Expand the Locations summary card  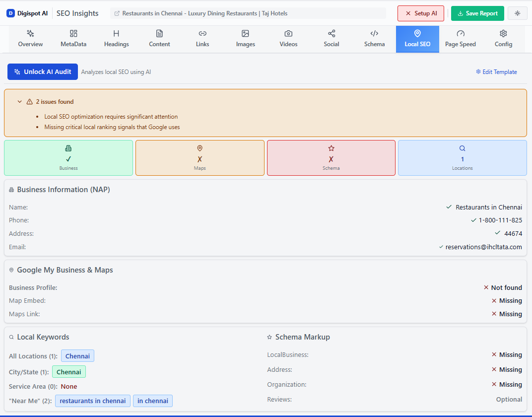pos(462,157)
